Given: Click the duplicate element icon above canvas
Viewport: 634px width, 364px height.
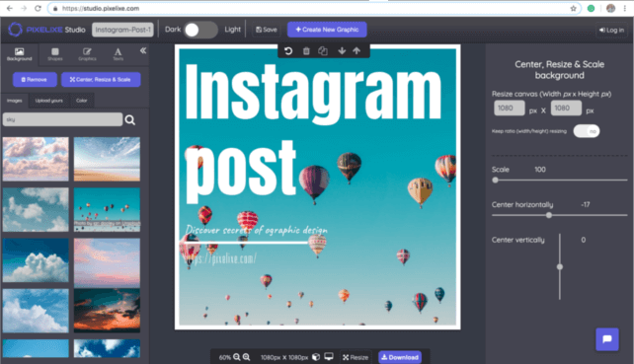Looking at the screenshot, I should [x=323, y=51].
